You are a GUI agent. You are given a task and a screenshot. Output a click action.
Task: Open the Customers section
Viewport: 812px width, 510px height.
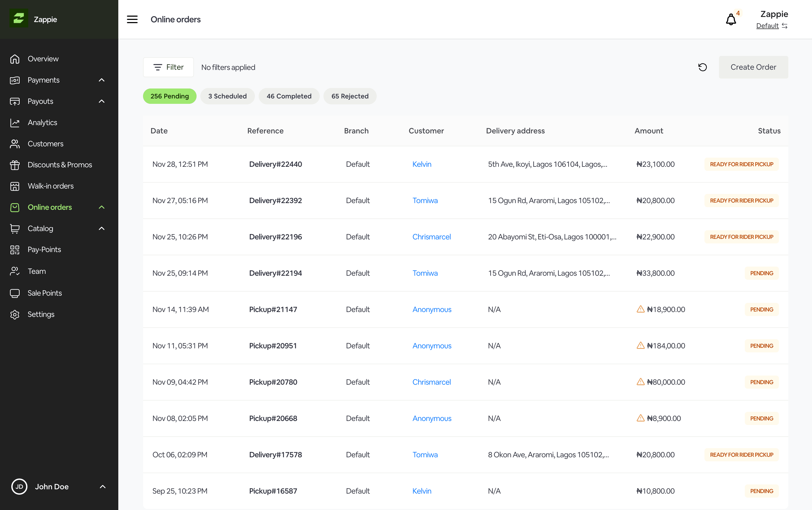point(45,144)
